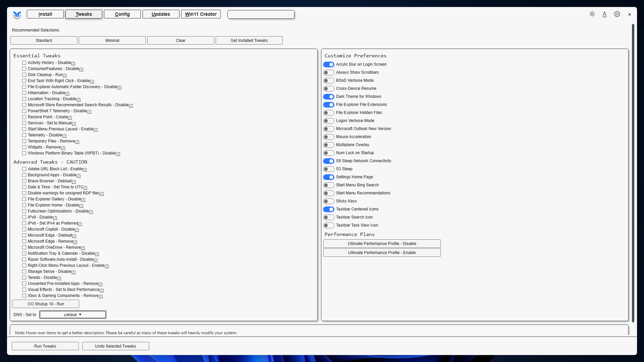Click Get Installed Tweaks button
This screenshot has height=362, width=644.
click(249, 41)
